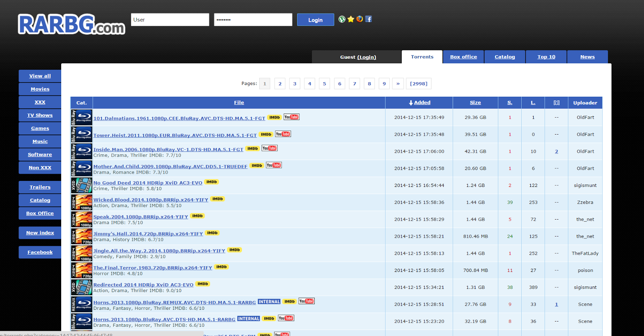Click the yellow star bookmark icon
This screenshot has width=644, height=336.
coord(351,19)
